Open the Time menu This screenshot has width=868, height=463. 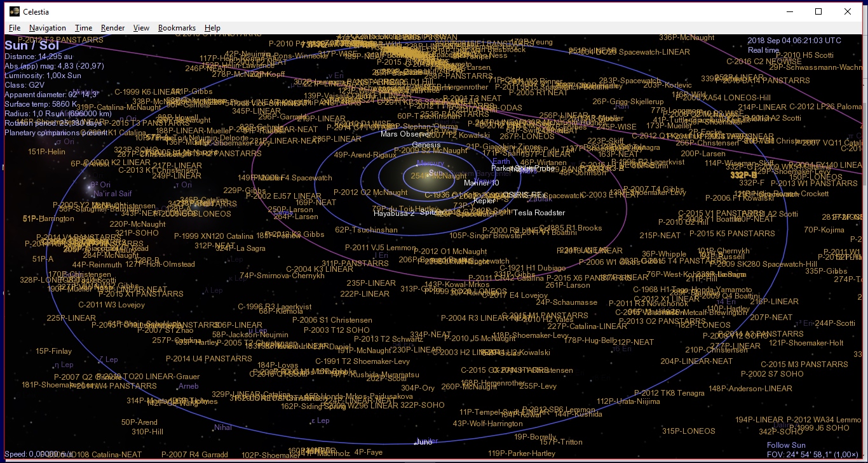click(83, 28)
